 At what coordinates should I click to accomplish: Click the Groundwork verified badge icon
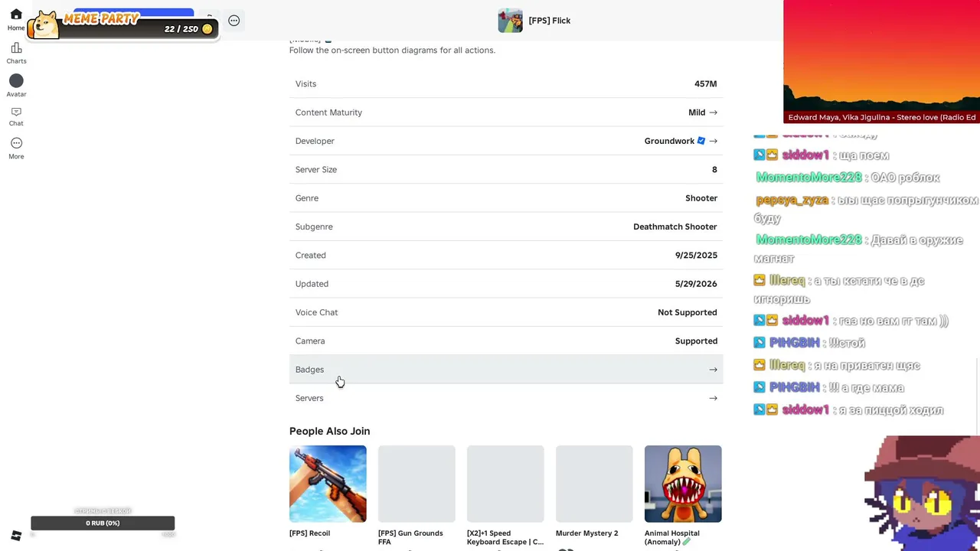(x=701, y=141)
